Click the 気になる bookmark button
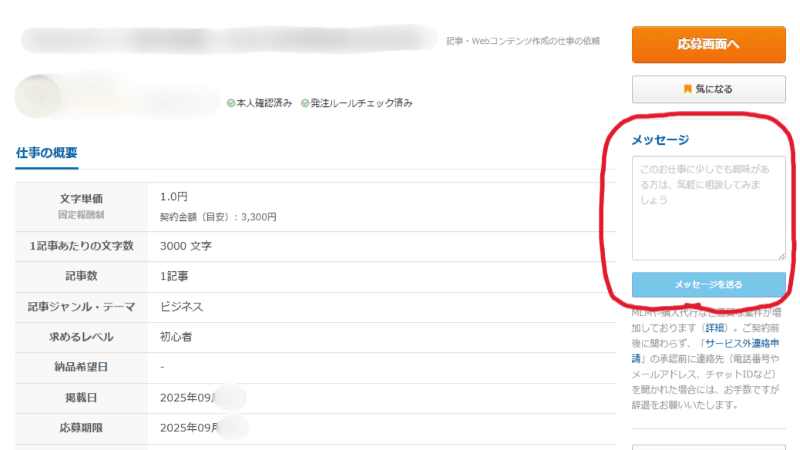Screen dimensions: 800x450 [708, 89]
